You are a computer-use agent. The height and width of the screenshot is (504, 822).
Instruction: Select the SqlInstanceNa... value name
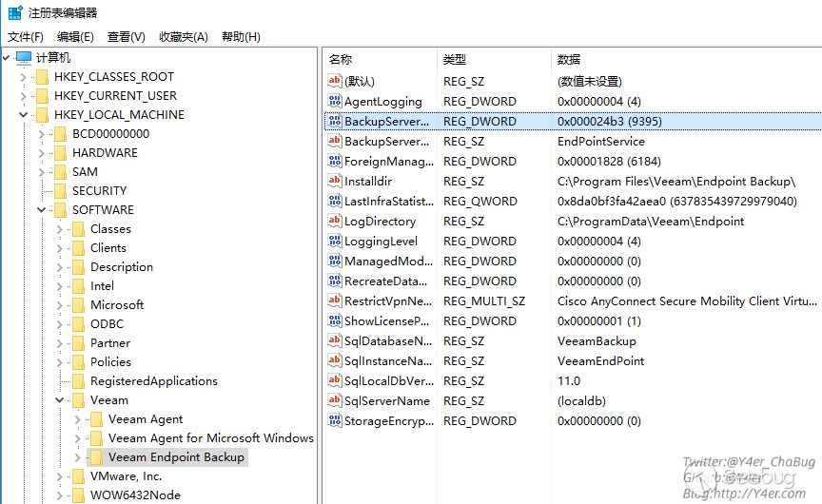click(388, 361)
